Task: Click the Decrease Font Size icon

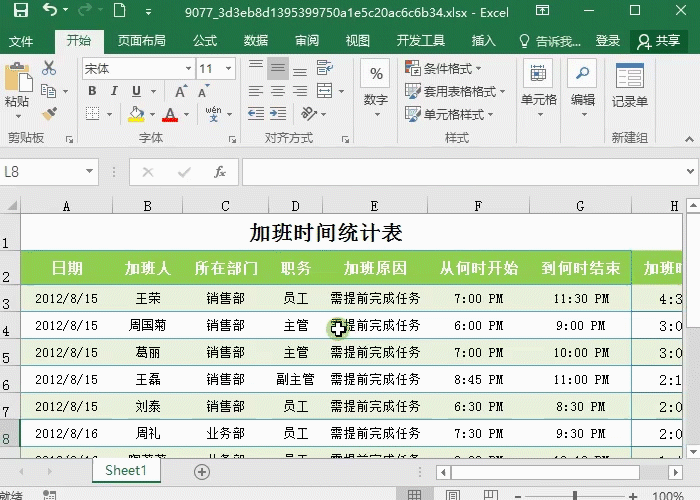Action: 204,91
